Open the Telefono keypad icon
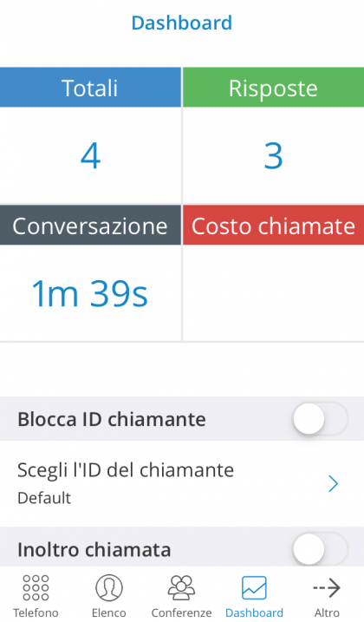The width and height of the screenshot is (364, 622). click(x=36, y=587)
